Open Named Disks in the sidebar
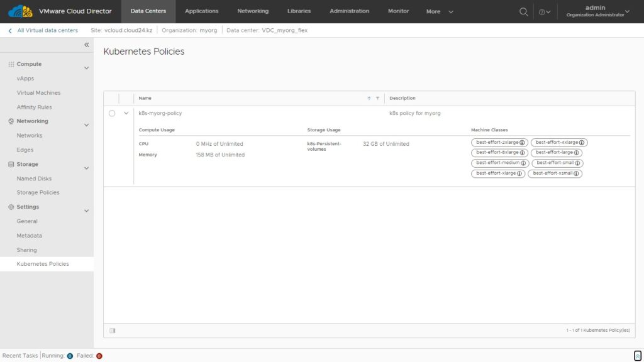The width and height of the screenshot is (644, 362). tap(35, 179)
